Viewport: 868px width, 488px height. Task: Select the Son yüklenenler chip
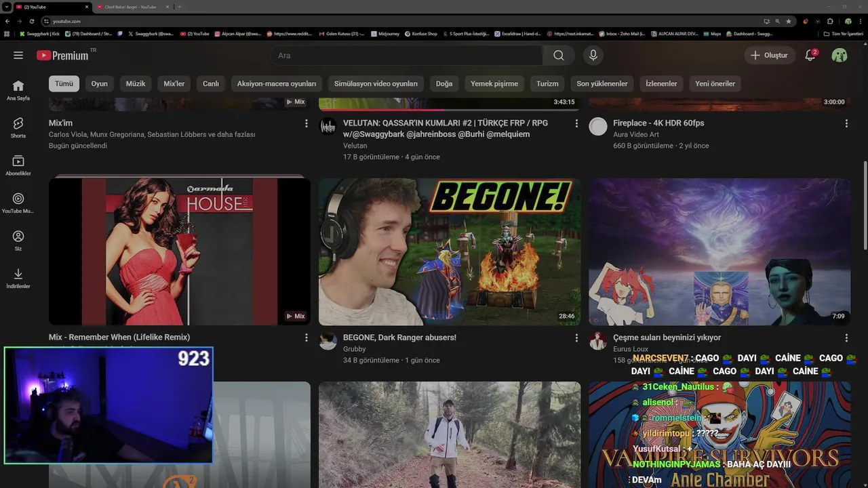(602, 83)
